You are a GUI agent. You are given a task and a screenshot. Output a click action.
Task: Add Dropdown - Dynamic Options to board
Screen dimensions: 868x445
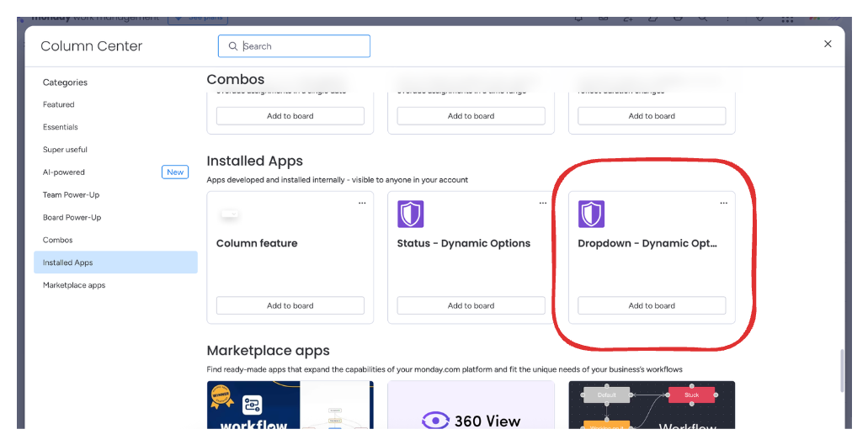pyautogui.click(x=652, y=305)
